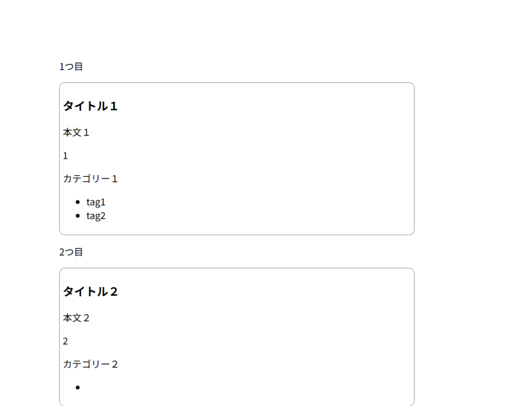Click the number "2" in second card
532x406 pixels.
(65, 341)
